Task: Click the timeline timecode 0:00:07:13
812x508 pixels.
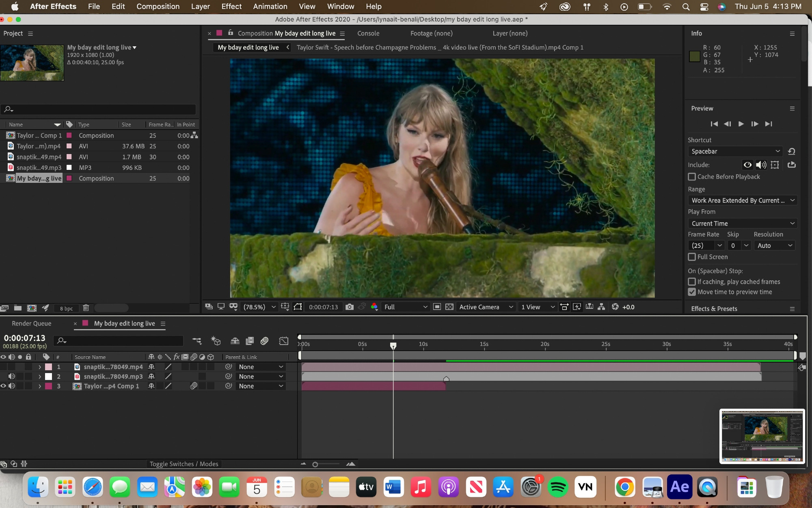Action: click(x=24, y=338)
